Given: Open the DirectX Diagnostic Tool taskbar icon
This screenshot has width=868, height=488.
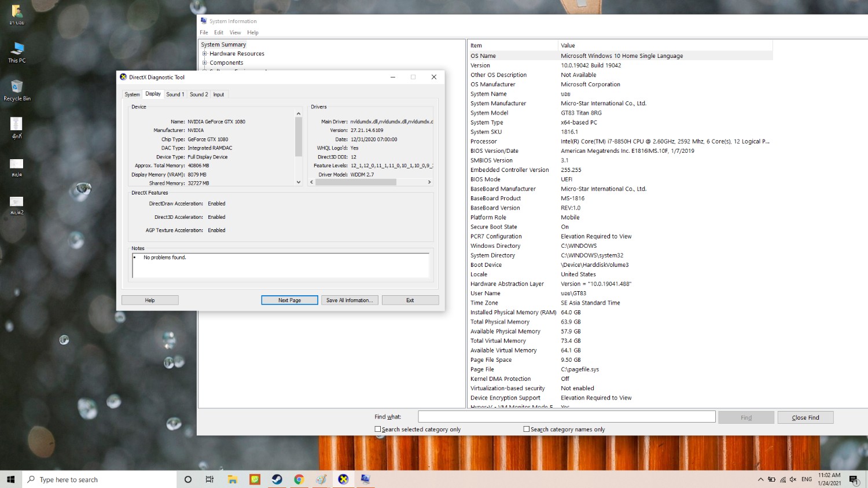Looking at the screenshot, I should coord(343,479).
